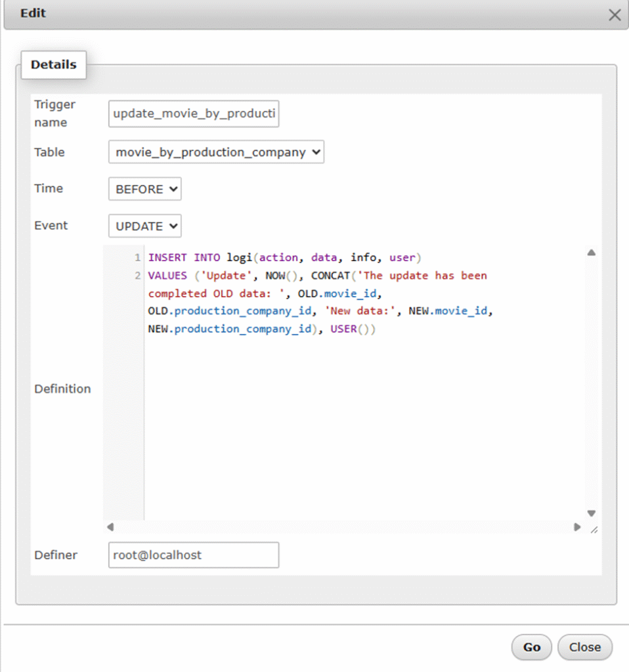Click the editor's scroll down arrow

point(592,513)
